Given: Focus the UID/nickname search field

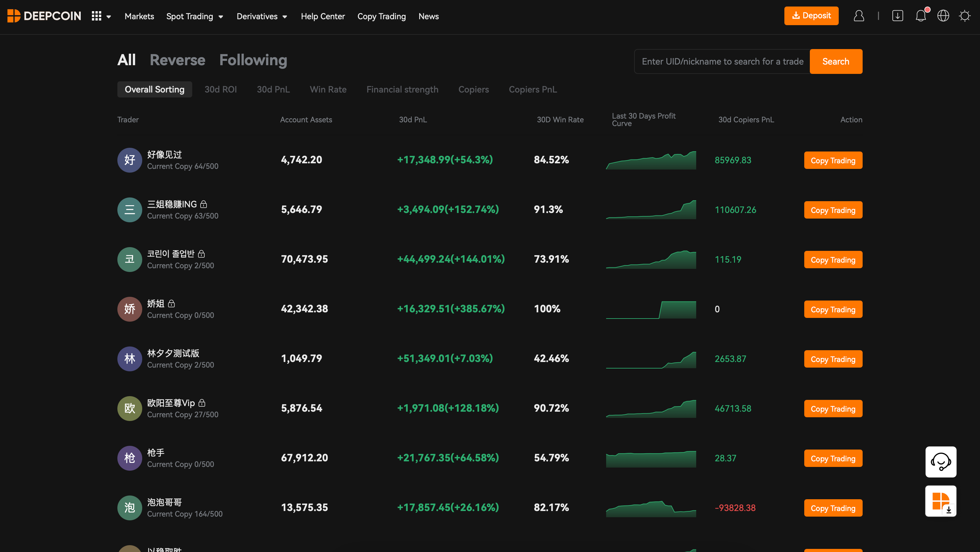Looking at the screenshot, I should pyautogui.click(x=722, y=61).
